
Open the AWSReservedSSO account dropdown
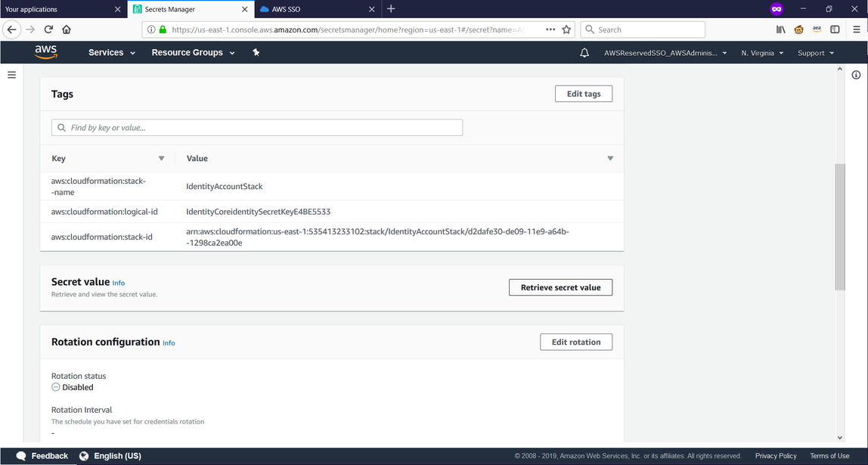[x=665, y=53]
